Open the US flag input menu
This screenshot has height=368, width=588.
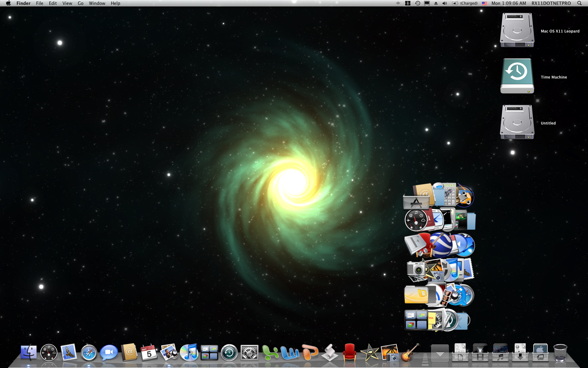click(x=484, y=3)
